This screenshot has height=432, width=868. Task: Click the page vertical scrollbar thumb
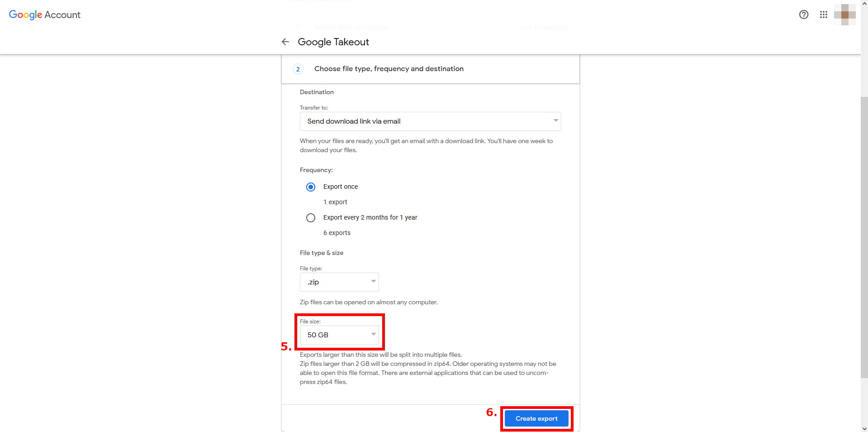[864, 237]
